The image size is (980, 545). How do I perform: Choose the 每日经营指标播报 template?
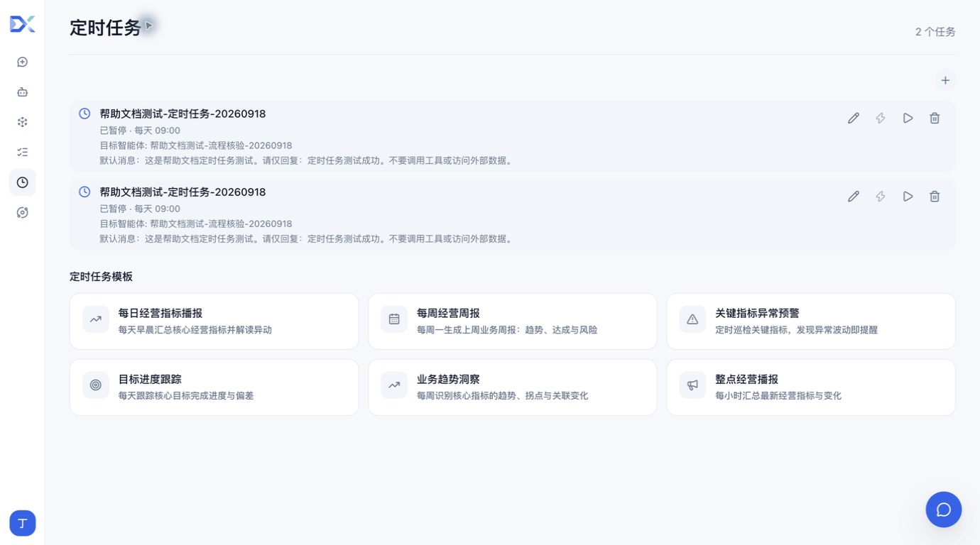click(x=214, y=321)
